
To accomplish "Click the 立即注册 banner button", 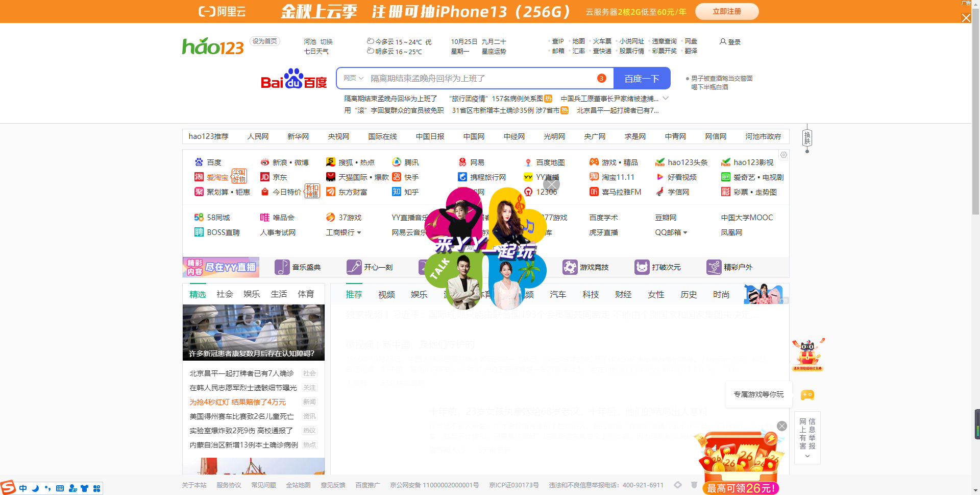I will (727, 11).
